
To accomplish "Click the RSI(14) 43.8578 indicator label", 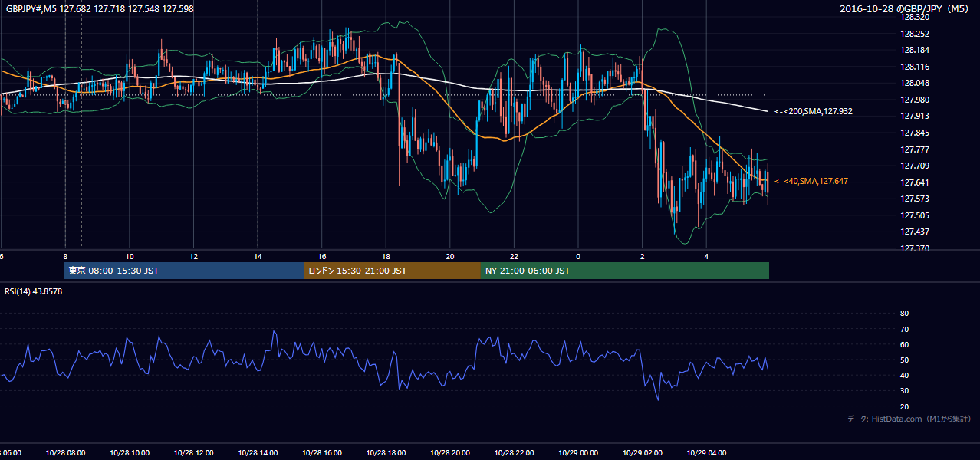I will (34, 292).
